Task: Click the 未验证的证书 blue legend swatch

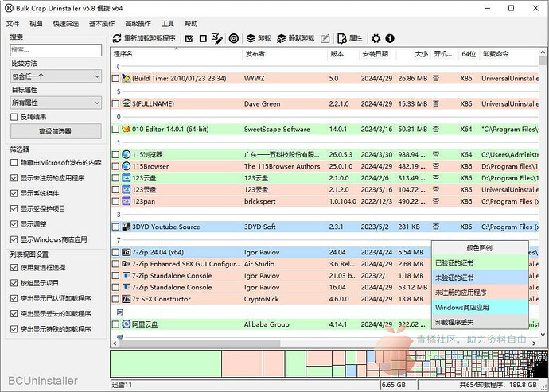Action: point(480,278)
